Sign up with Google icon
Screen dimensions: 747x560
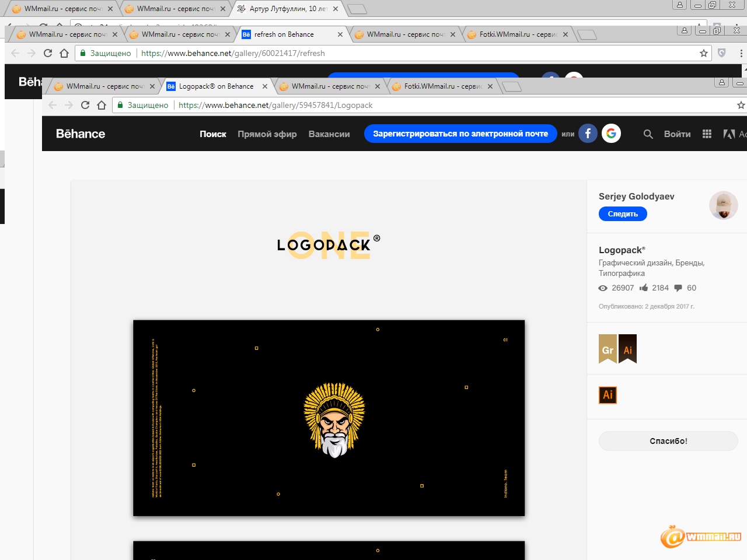611,134
